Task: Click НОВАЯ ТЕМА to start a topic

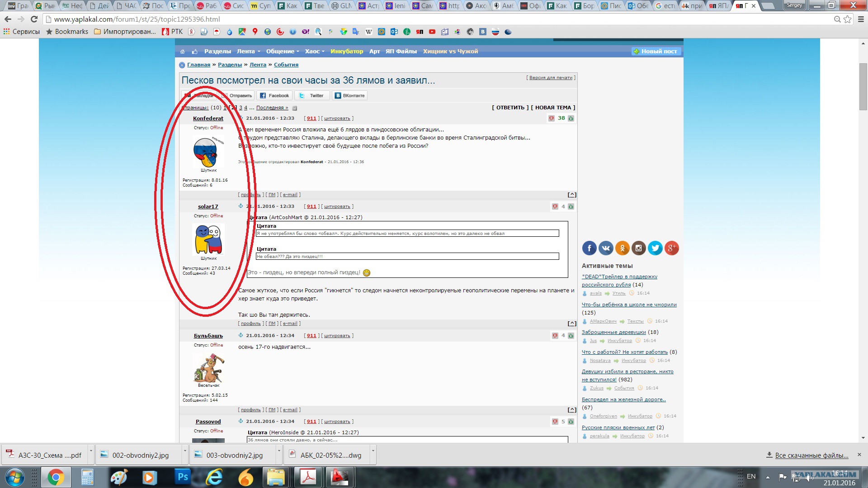Action: click(553, 108)
